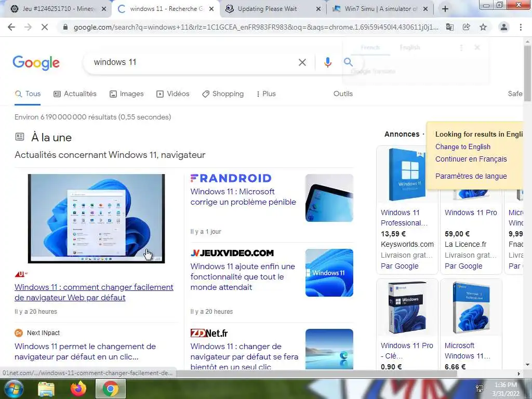Open the Outils search tools
The height and width of the screenshot is (399, 532).
[x=343, y=94]
